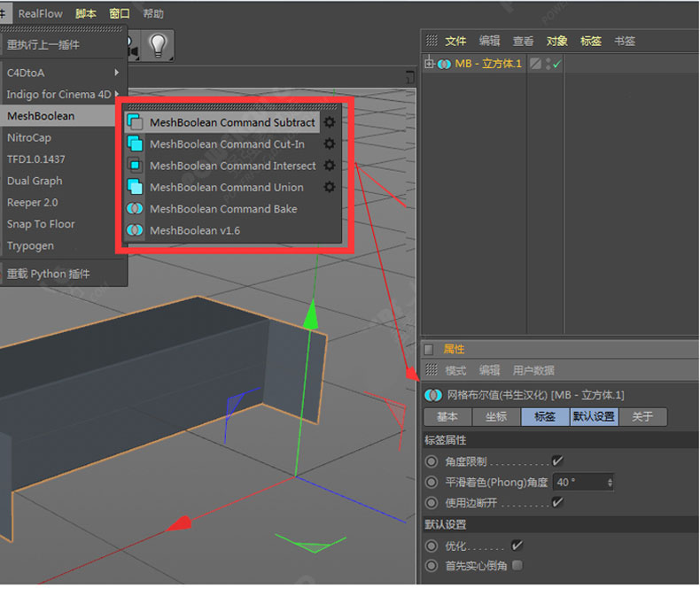This screenshot has width=700, height=596.
Task: Expand C4DtoA submenu arrow
Action: [x=116, y=73]
